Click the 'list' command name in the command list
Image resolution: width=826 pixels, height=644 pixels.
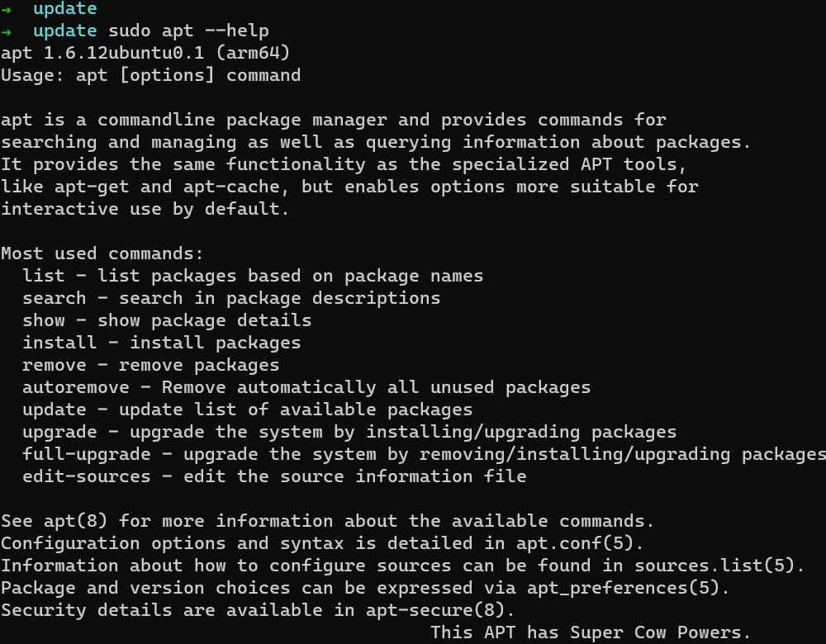44,276
